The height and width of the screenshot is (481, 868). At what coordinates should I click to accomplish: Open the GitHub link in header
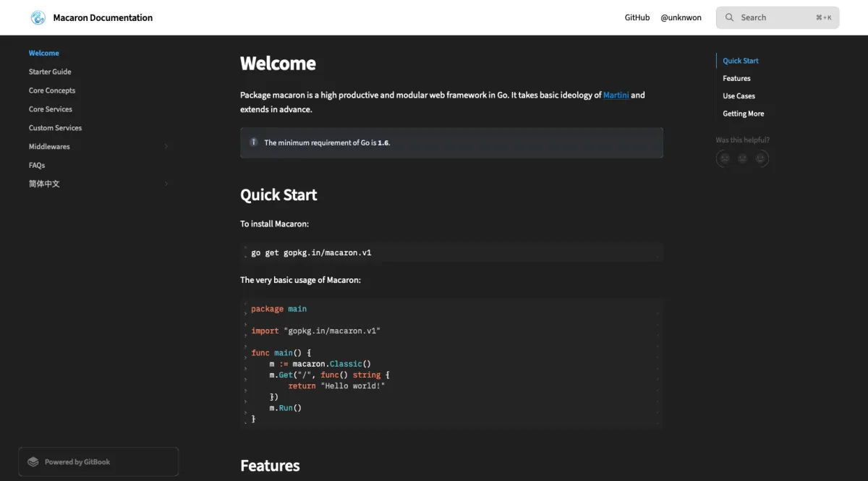637,17
